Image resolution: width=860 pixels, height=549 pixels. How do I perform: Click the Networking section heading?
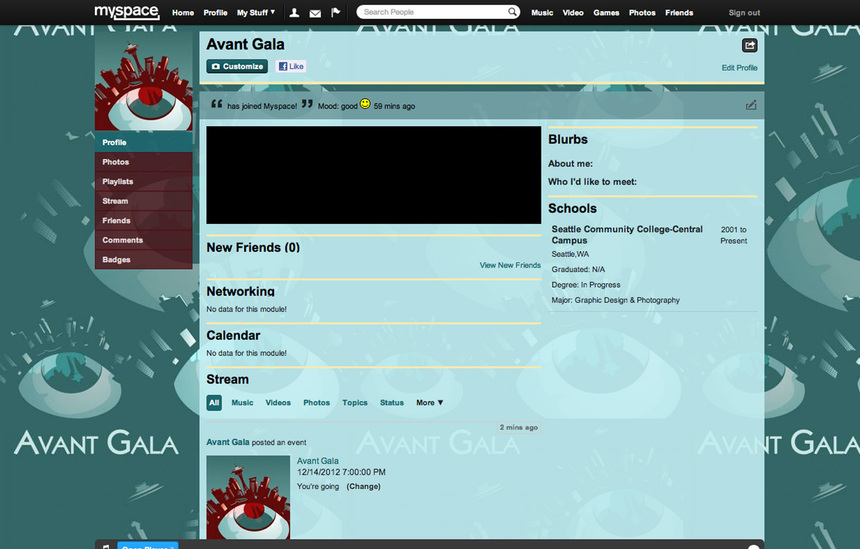click(x=240, y=291)
